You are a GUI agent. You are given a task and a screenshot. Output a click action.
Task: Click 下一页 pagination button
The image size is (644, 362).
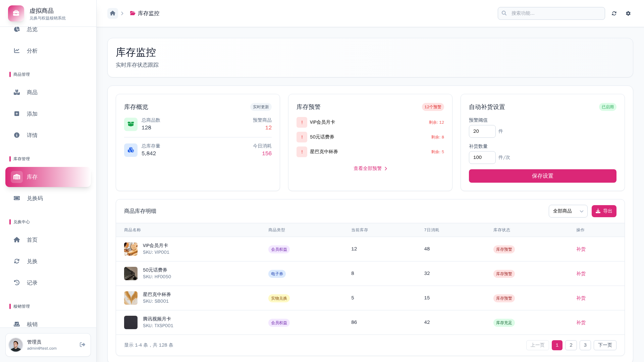tap(605, 345)
